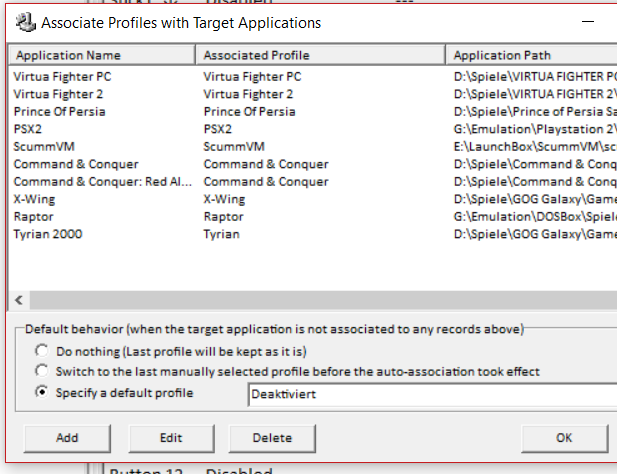Select the Raptor application row
This screenshot has width=617, height=474.
pyautogui.click(x=33, y=217)
